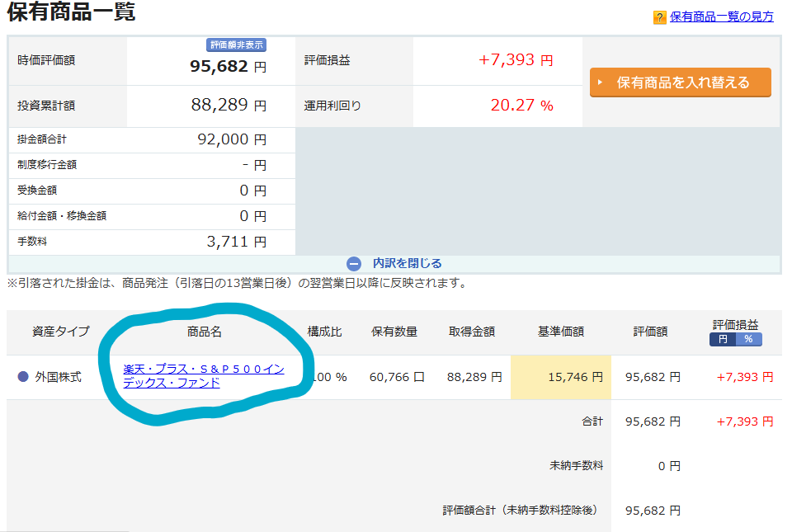The width and height of the screenshot is (792, 532).
Task: Select the 基準価額 column header
Action: click(x=560, y=332)
